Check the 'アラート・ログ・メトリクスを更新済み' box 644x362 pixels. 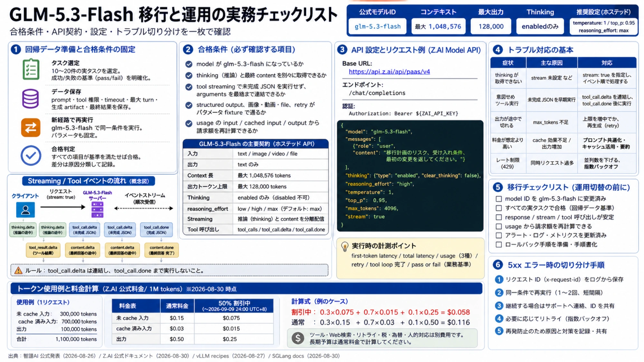pos(499,236)
